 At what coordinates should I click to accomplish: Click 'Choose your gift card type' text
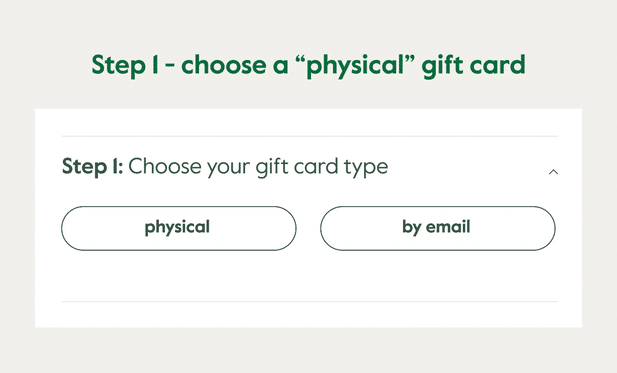[x=258, y=167]
